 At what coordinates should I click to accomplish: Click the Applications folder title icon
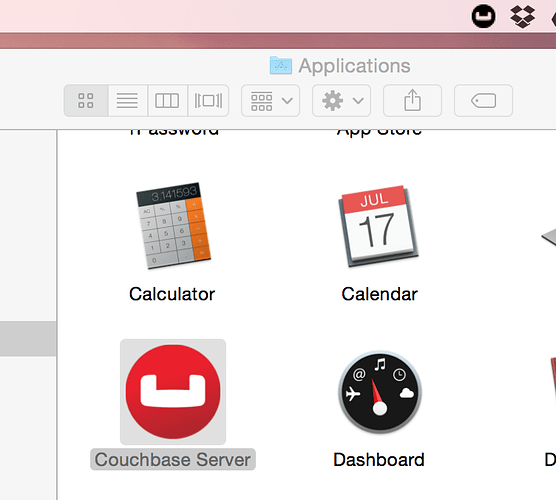click(281, 65)
